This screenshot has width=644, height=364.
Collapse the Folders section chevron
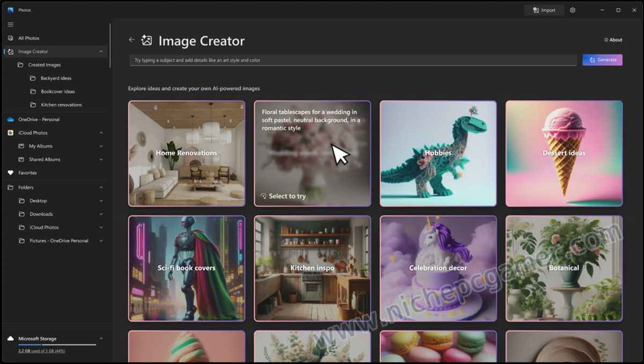101,187
